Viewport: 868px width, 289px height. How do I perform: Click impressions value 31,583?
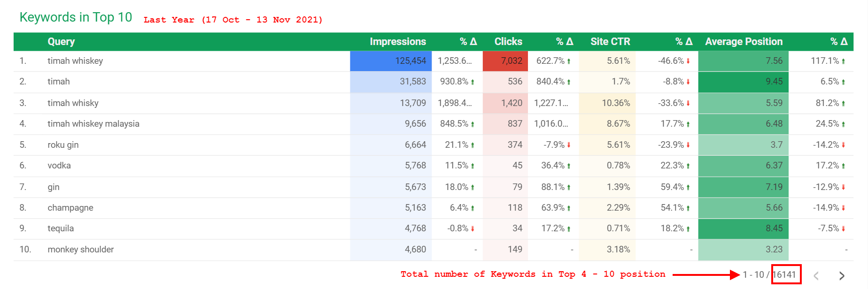[413, 82]
